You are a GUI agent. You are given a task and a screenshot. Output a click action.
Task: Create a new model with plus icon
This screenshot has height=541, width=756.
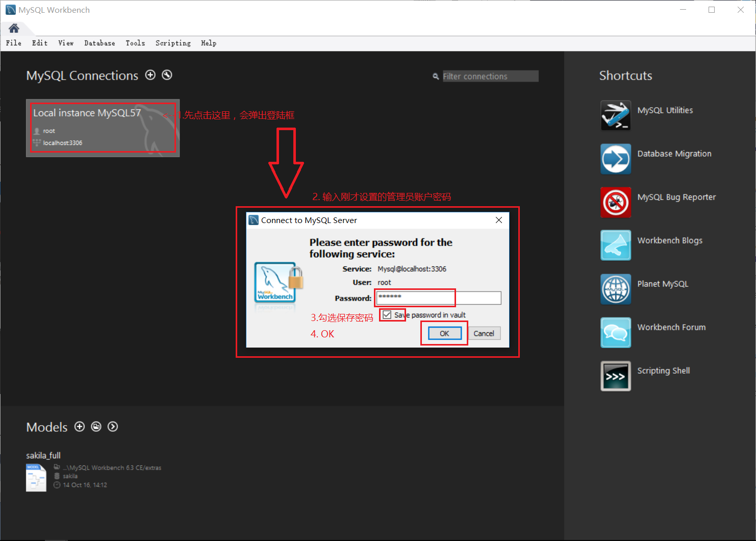[80, 427]
